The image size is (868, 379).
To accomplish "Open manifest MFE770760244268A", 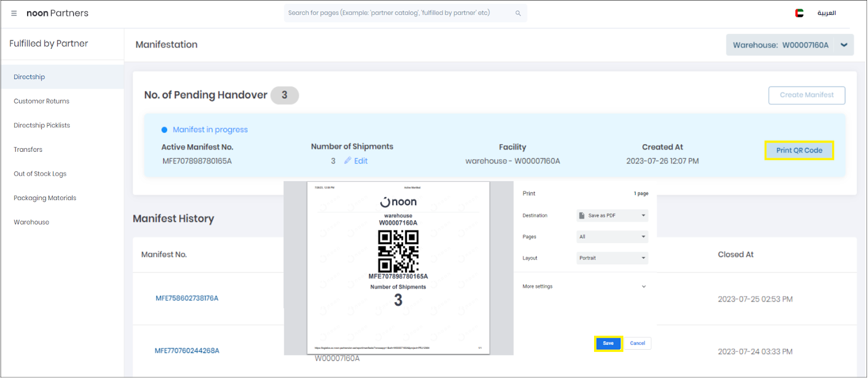I will click(x=187, y=351).
